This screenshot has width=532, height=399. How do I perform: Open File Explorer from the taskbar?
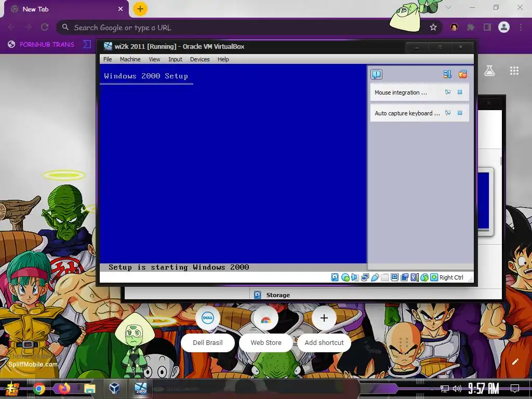point(89,389)
